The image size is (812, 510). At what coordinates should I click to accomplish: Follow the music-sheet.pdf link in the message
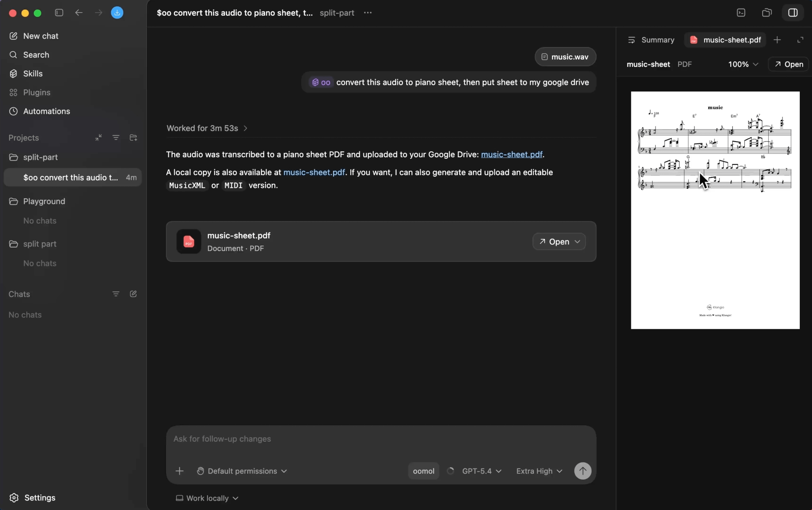pos(512,155)
